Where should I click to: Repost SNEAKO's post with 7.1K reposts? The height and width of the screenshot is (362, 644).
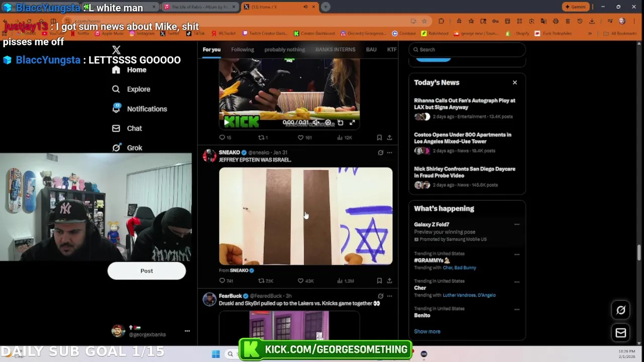266,281
